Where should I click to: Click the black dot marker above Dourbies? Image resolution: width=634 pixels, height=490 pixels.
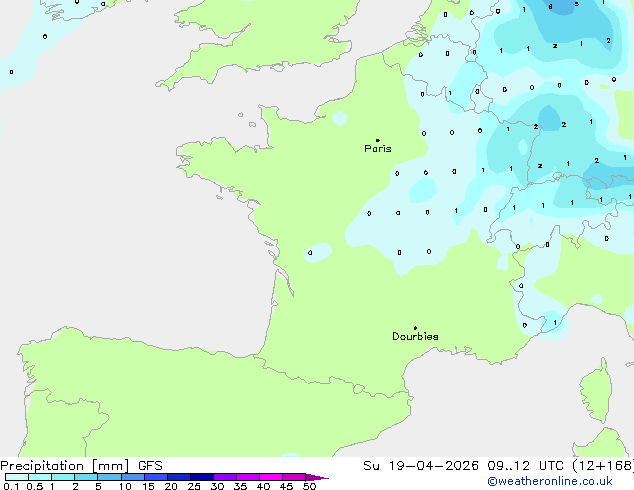[x=415, y=328]
